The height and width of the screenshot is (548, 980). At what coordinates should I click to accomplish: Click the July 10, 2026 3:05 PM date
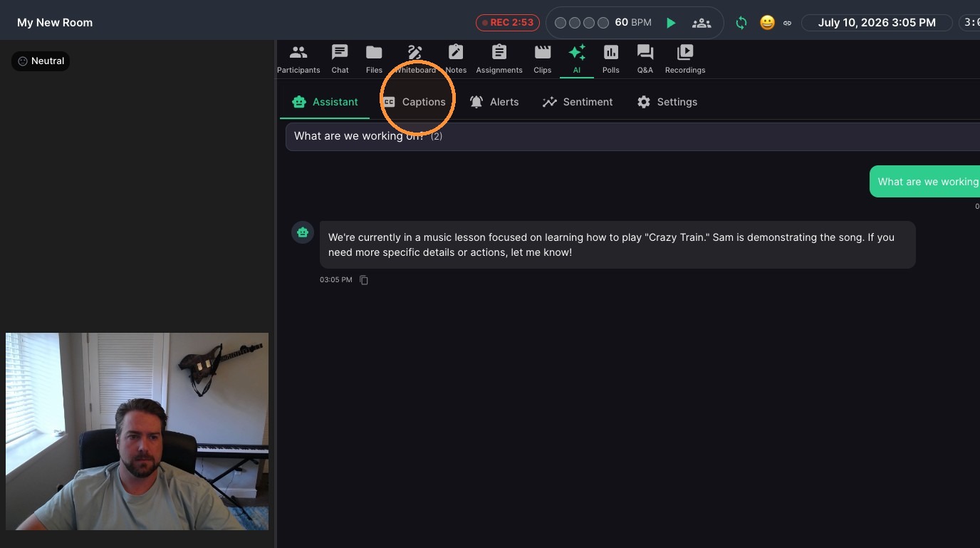pos(877,23)
